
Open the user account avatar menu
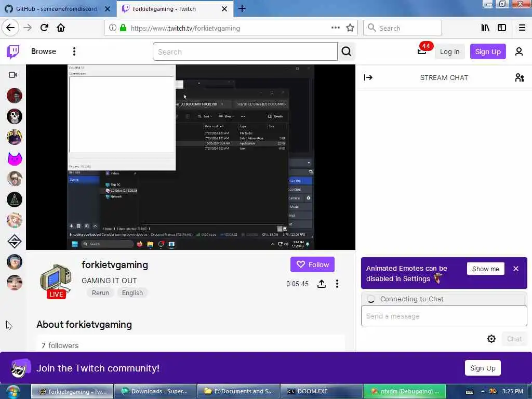tap(519, 51)
